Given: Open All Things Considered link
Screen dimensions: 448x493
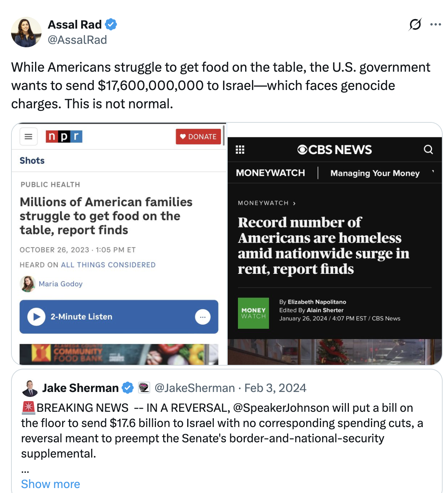Looking at the screenshot, I should click(x=108, y=265).
